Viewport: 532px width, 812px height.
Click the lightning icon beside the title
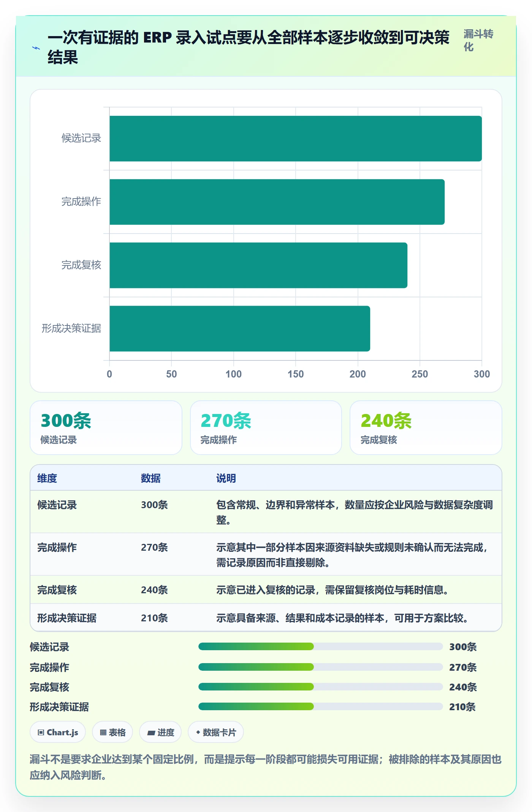coord(36,48)
